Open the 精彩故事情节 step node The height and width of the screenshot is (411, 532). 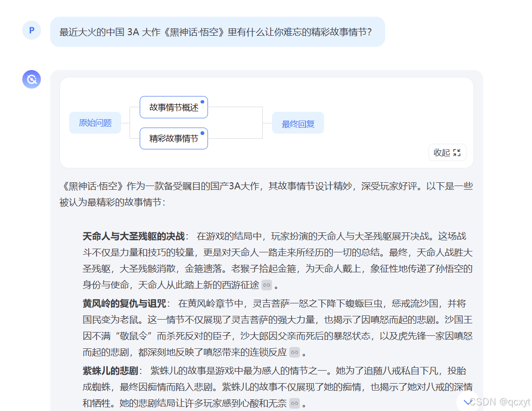click(174, 138)
